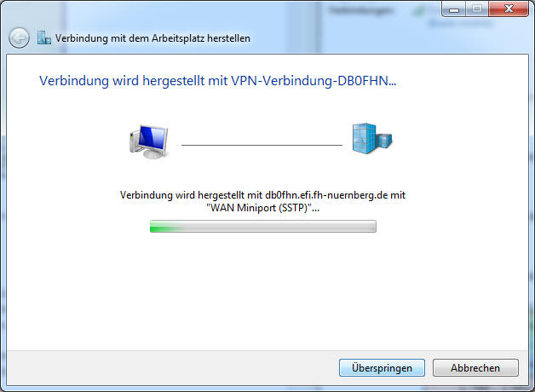Cancel the connection with Abbrechen
This screenshot has width=535, height=392.
475,368
